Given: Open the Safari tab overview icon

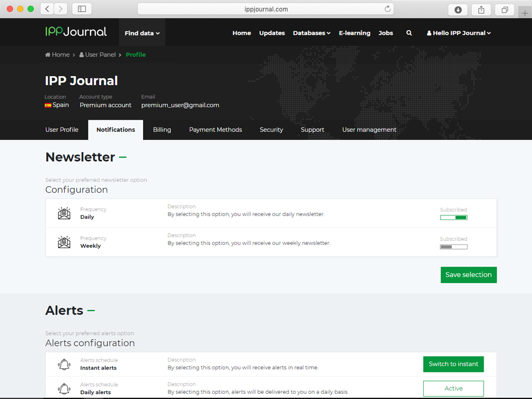Looking at the screenshot, I should pos(504,9).
